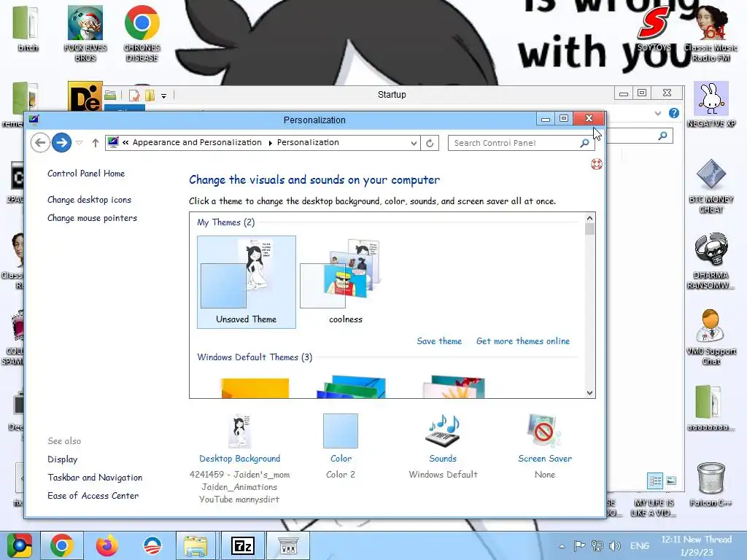Select the VMO Support Chat desktop icon
This screenshot has height=560, width=747.
click(x=711, y=337)
